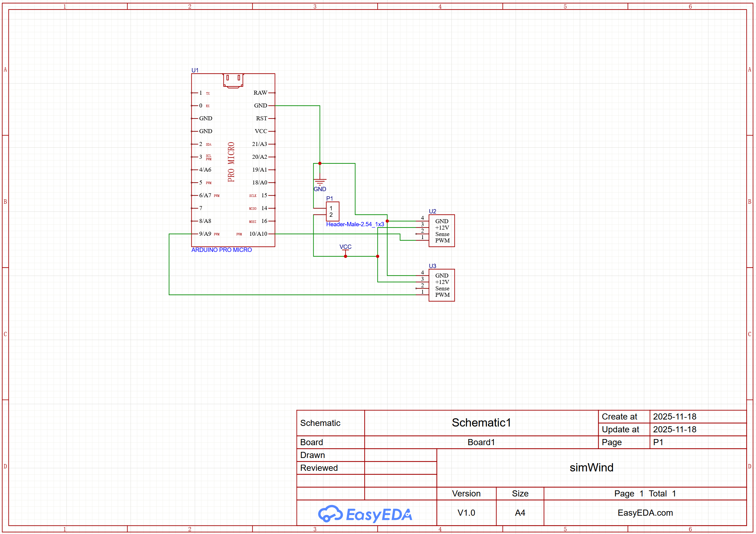Click the V1.0 version cell
Viewport: 756px width, 534px height.
click(x=466, y=513)
